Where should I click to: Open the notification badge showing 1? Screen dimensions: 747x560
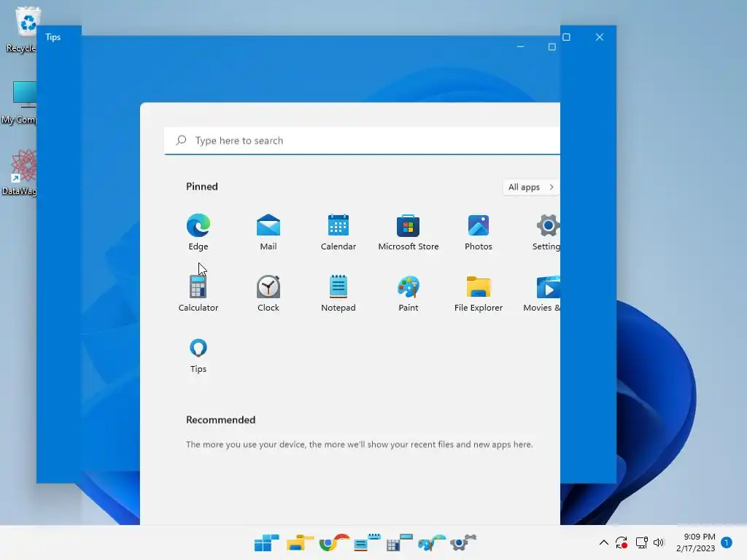(727, 542)
